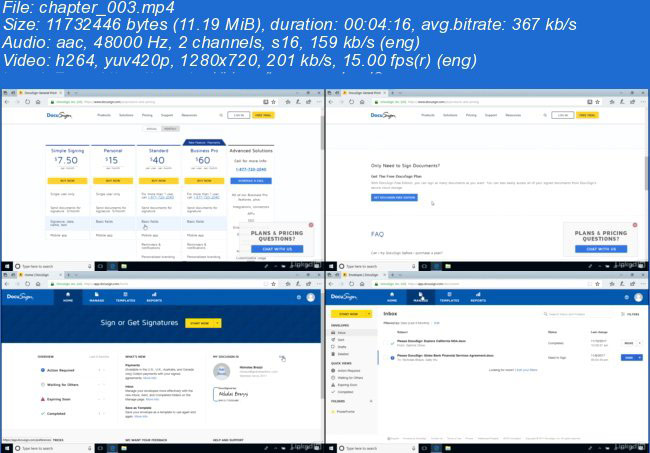Click the DocuSign logo in the FAQ frame
Image resolution: width=650 pixels, height=453 pixels.
[x=383, y=115]
